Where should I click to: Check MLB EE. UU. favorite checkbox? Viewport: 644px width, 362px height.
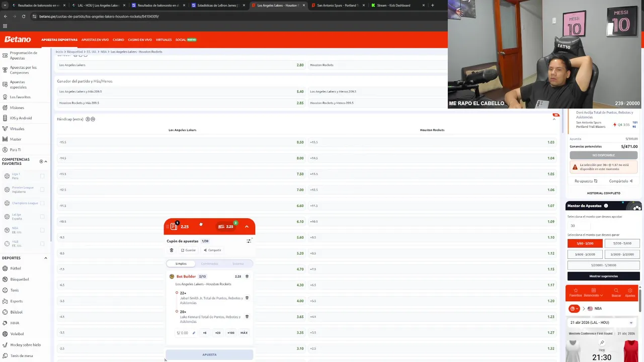(42, 244)
